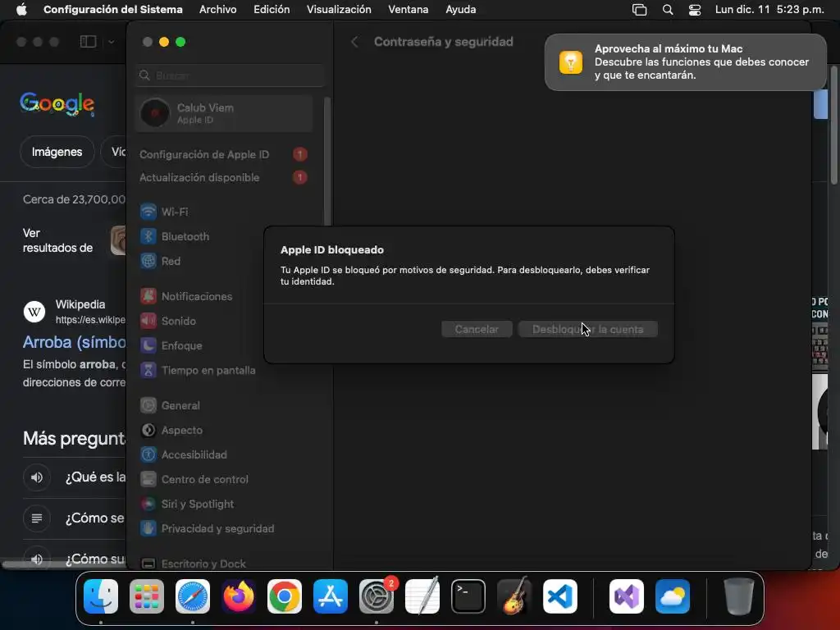The image size is (840, 630).
Task: Open the Sonido speaker icon
Action: [148, 321]
